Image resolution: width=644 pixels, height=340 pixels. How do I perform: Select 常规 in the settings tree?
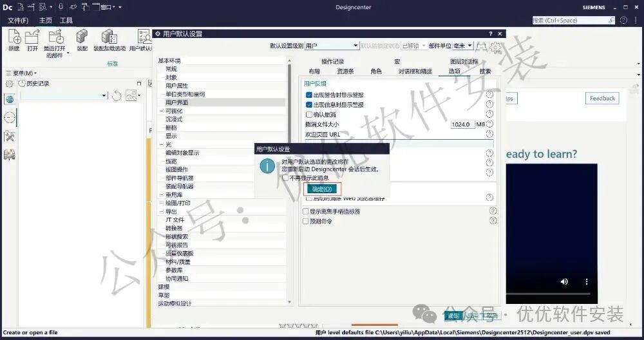point(171,69)
